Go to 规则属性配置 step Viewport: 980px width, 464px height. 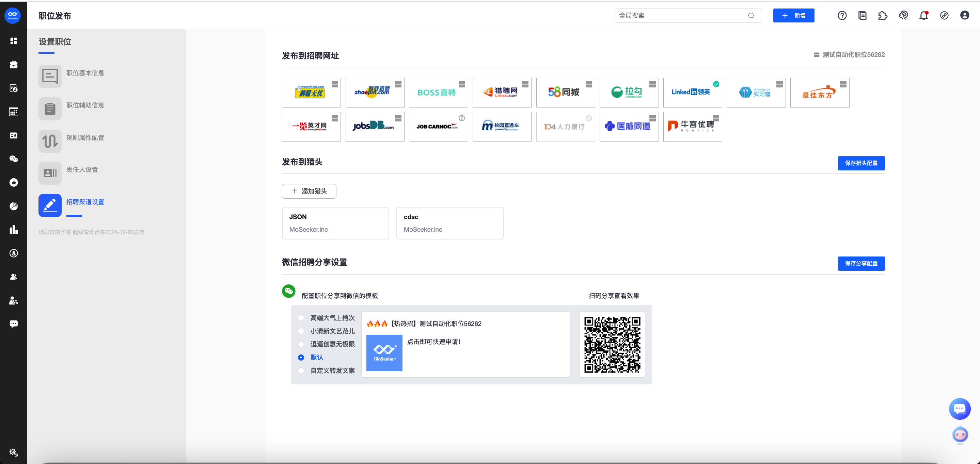(x=72, y=141)
